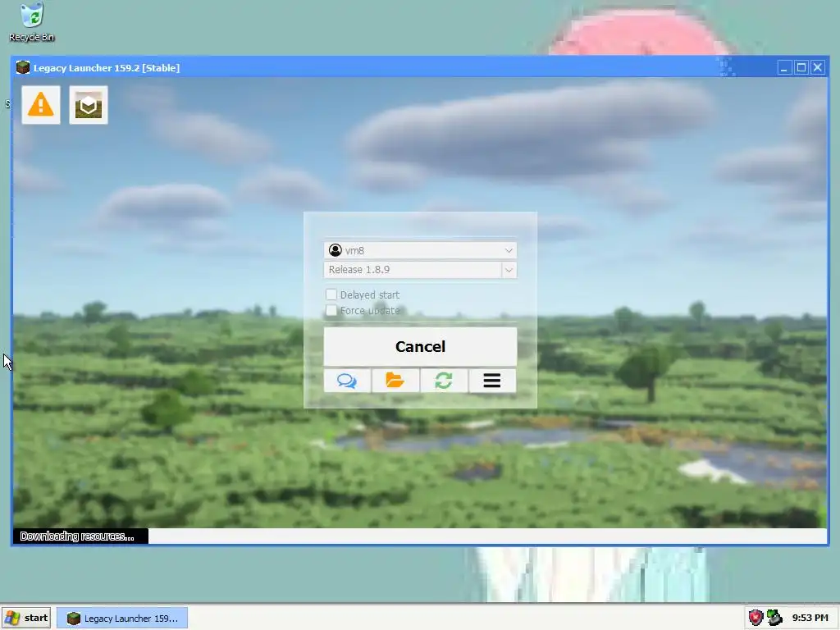Open the game folder icon button
Image resolution: width=840 pixels, height=630 pixels.
tap(395, 381)
